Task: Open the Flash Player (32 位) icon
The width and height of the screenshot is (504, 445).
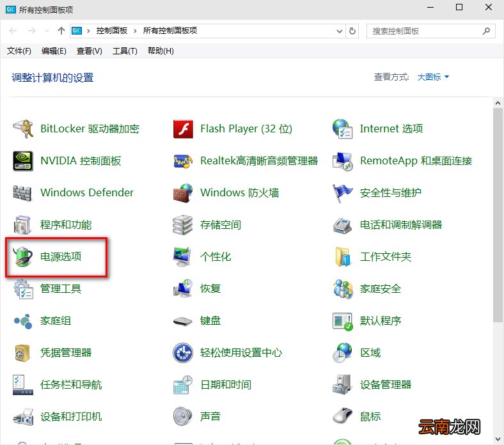Action: pyautogui.click(x=183, y=129)
